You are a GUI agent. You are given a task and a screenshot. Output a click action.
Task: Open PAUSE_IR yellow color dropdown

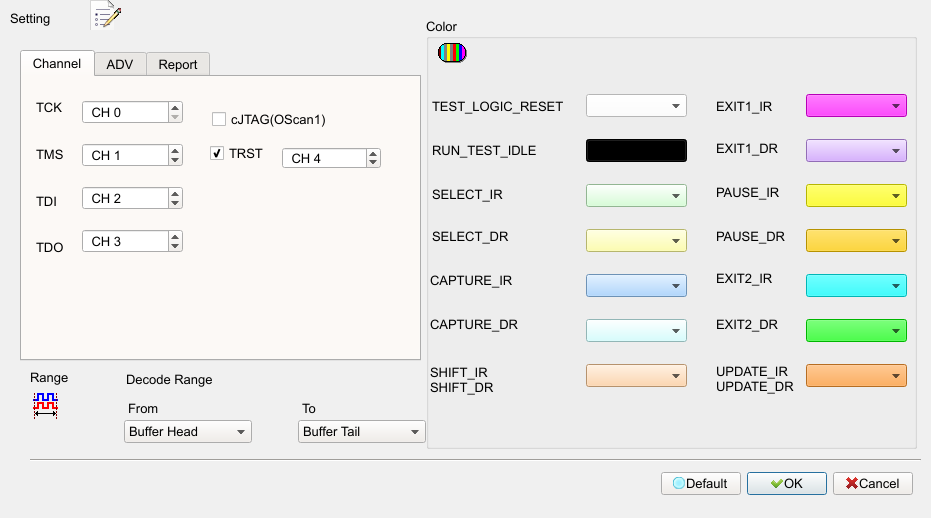856,195
